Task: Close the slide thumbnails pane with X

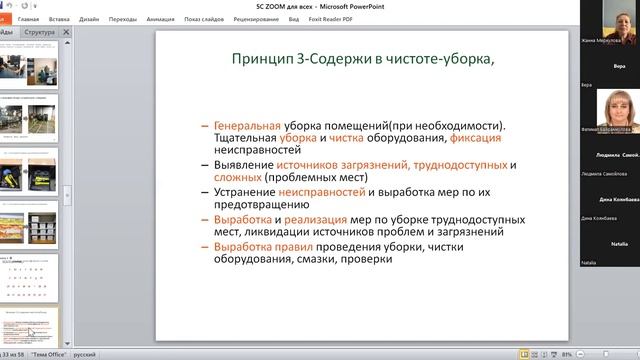Action: pos(66,32)
